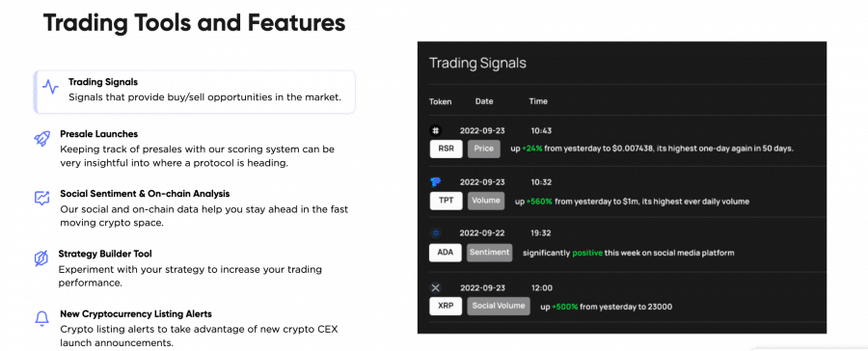
Task: Open New Cryptocurrency Listing Alerts heading
Action: click(x=136, y=314)
